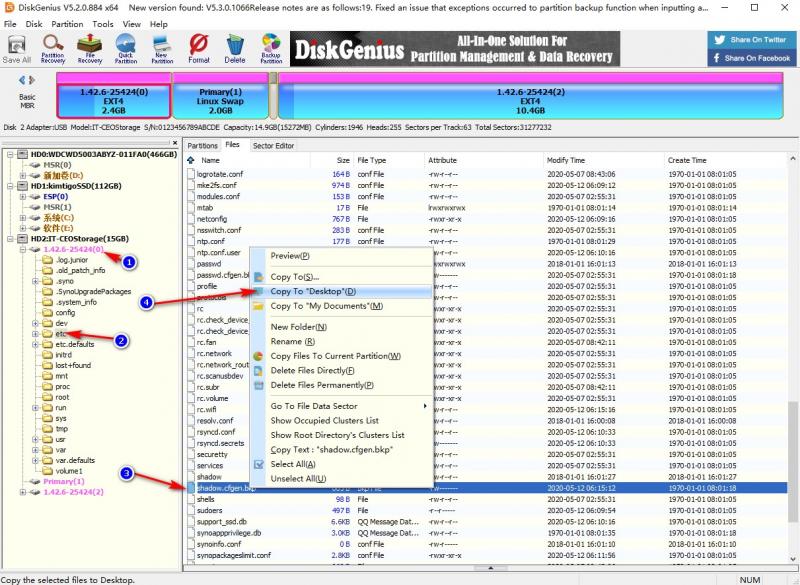Click the Quick Partition icon
This screenshot has height=585, width=800.
tap(126, 47)
